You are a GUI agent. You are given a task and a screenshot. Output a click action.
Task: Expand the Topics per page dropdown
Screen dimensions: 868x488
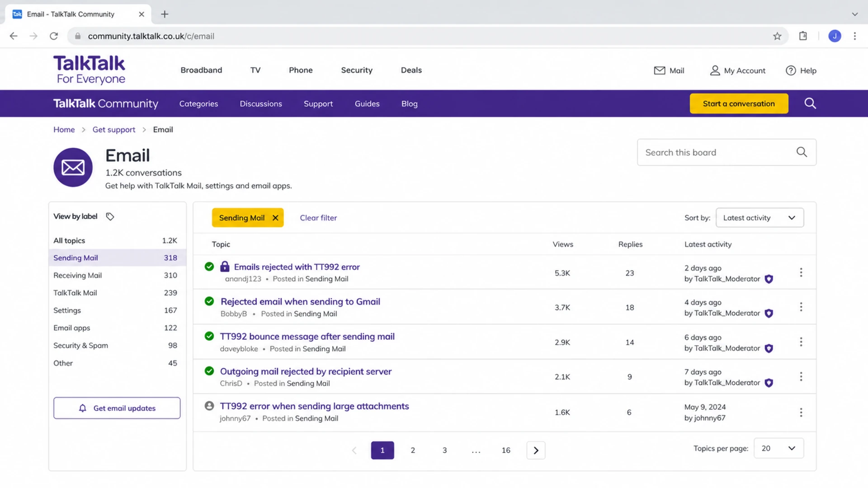coord(778,448)
